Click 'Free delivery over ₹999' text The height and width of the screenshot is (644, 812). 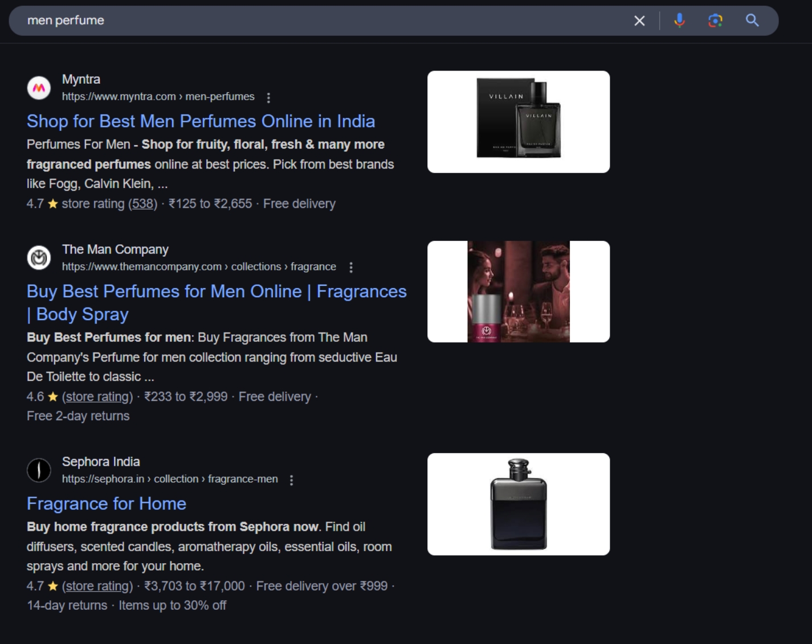[322, 586]
